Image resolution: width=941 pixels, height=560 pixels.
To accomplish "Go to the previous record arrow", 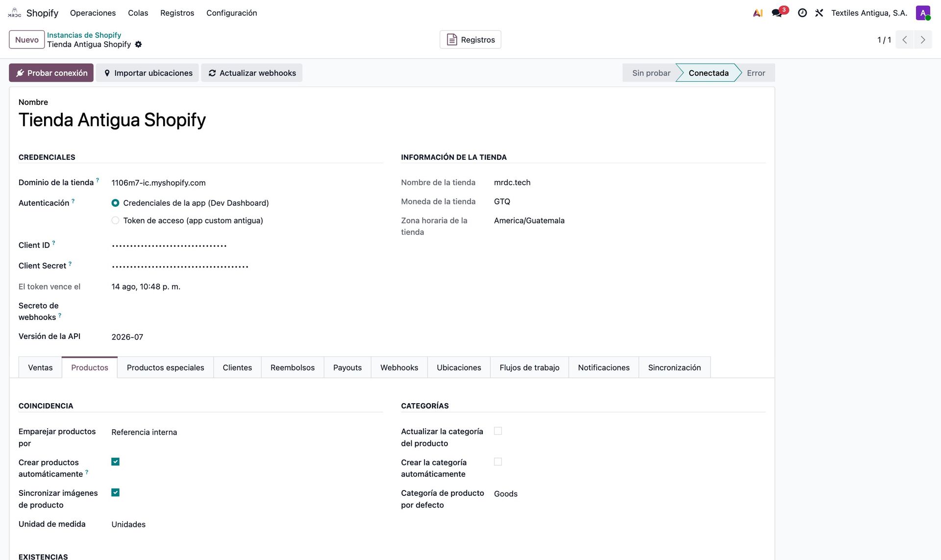I will [x=905, y=40].
